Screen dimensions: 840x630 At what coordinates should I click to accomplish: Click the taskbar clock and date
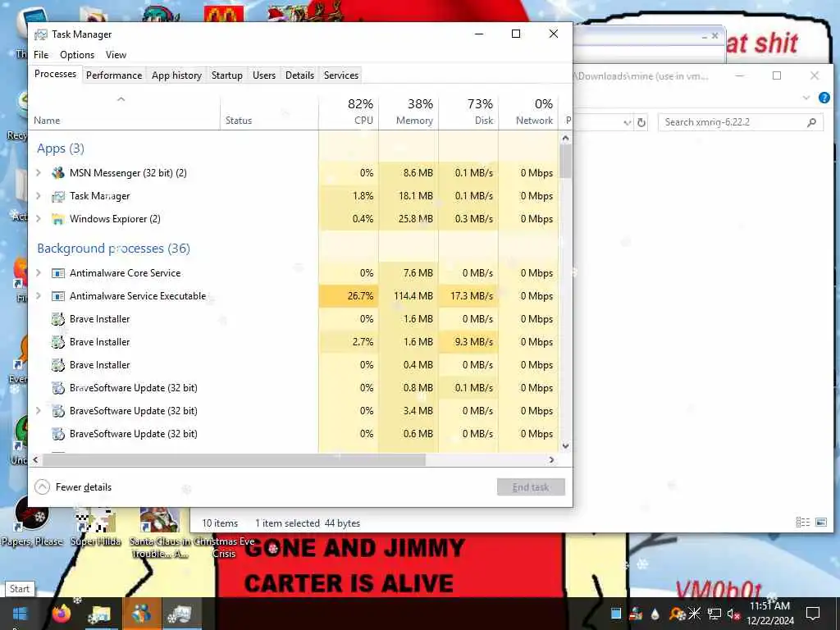[769, 614]
